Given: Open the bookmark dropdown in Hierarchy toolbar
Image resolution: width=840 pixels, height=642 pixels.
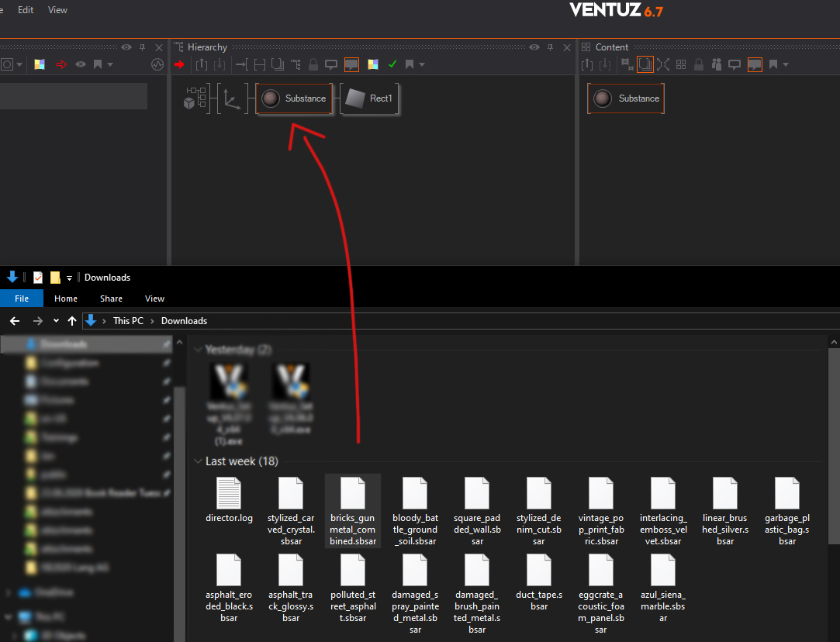Looking at the screenshot, I should pyautogui.click(x=422, y=64).
